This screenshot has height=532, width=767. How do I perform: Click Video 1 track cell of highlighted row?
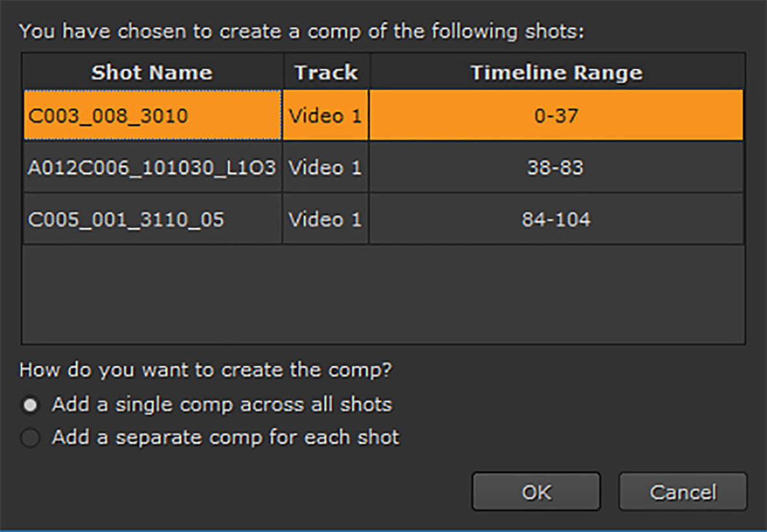click(325, 116)
